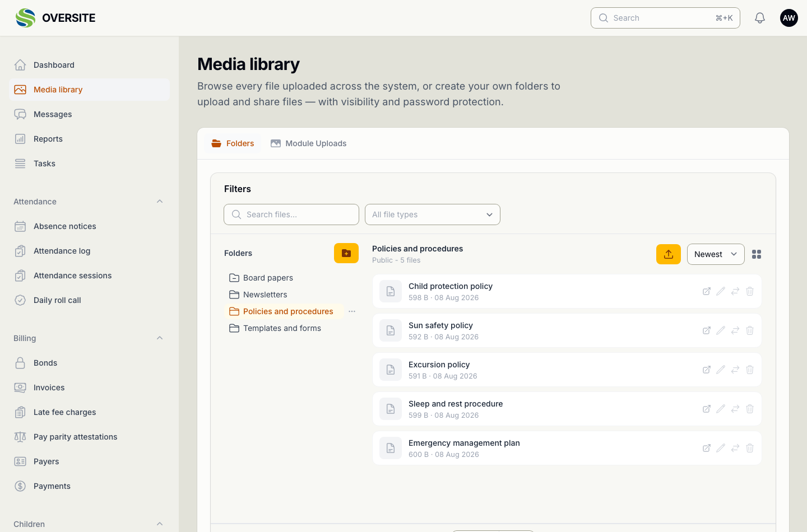This screenshot has height=532, width=807.
Task: Create a new folder with yellow folder button
Action: [346, 253]
